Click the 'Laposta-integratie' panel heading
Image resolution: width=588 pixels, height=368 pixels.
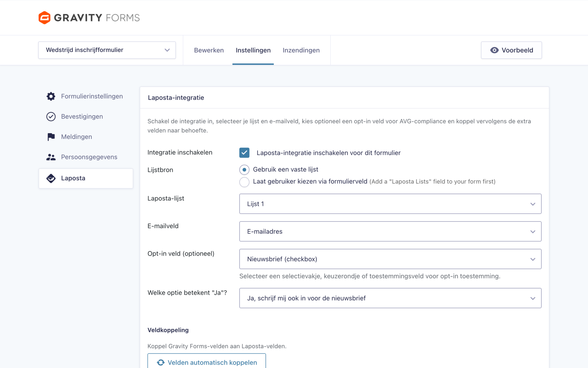tap(176, 98)
